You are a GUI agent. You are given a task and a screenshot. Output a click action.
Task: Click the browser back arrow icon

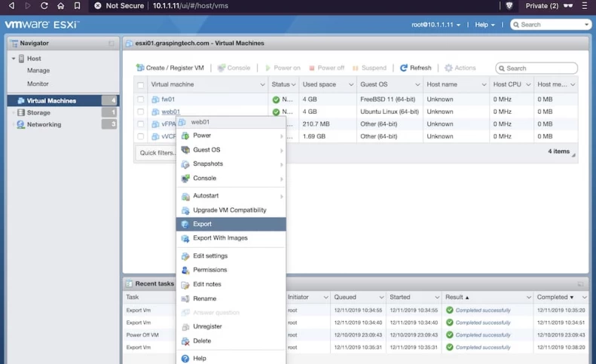click(x=12, y=6)
